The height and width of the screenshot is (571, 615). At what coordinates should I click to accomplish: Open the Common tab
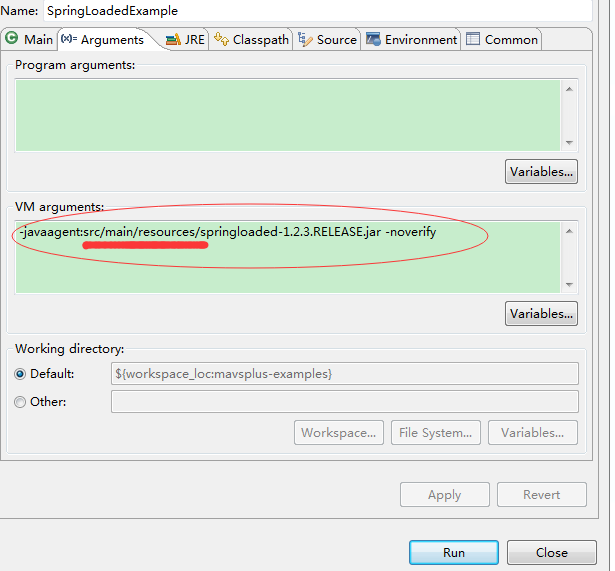pyautogui.click(x=502, y=39)
